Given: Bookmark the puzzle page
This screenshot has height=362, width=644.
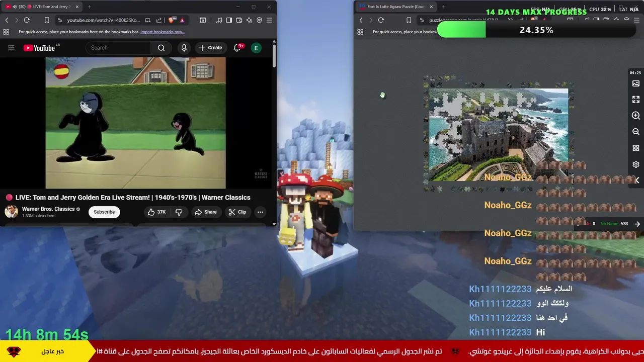Looking at the screenshot, I should (x=409, y=20).
